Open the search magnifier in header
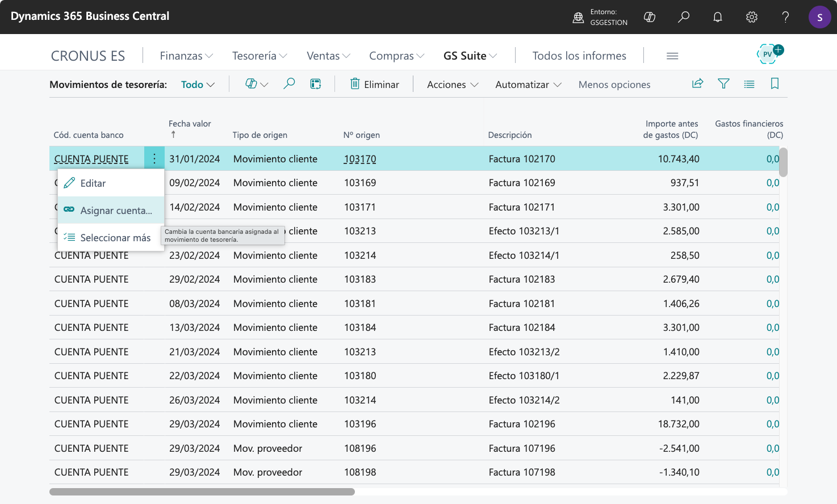 pos(684,17)
